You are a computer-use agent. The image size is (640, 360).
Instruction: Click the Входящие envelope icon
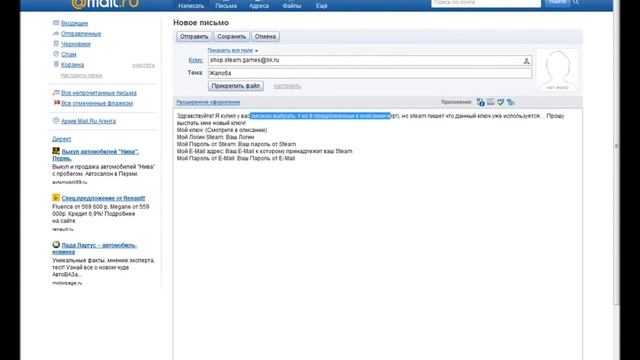(x=56, y=23)
